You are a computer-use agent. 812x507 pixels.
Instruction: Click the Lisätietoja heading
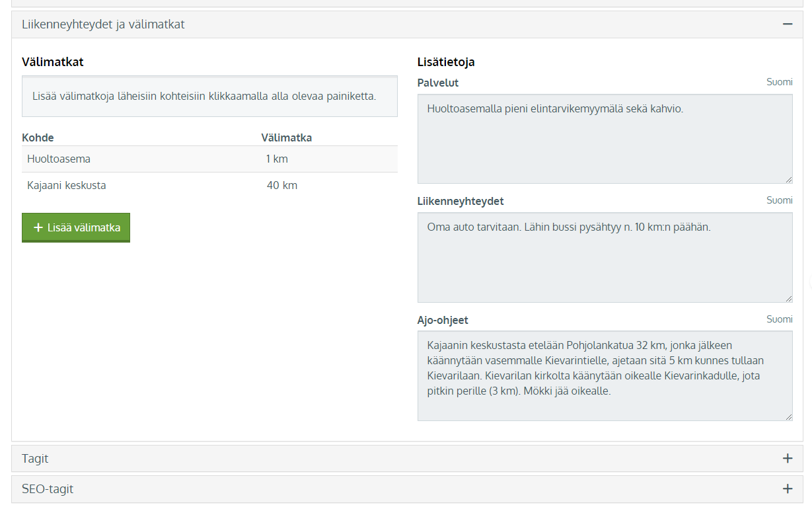(446, 62)
